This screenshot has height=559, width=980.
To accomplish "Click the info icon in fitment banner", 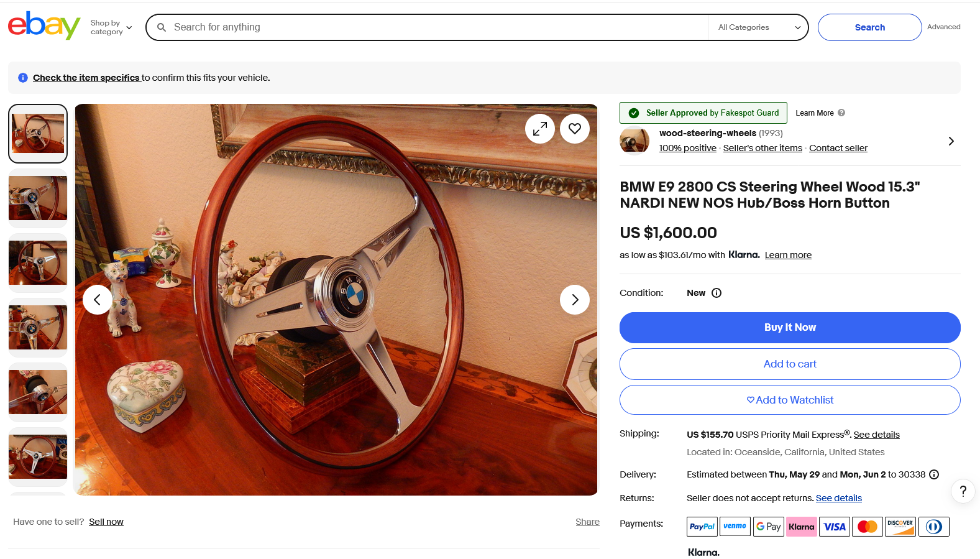I will tap(23, 78).
